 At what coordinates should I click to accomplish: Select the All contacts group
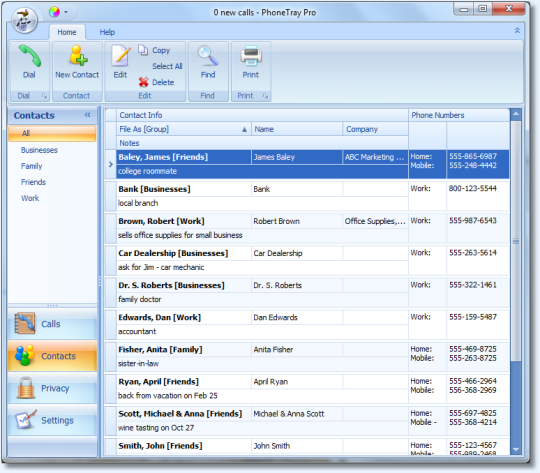click(52, 133)
